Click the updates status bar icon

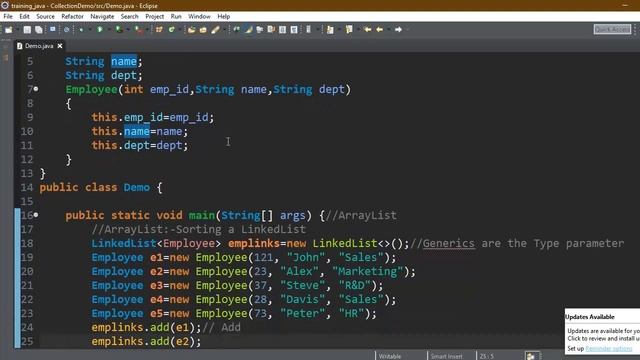click(531, 356)
